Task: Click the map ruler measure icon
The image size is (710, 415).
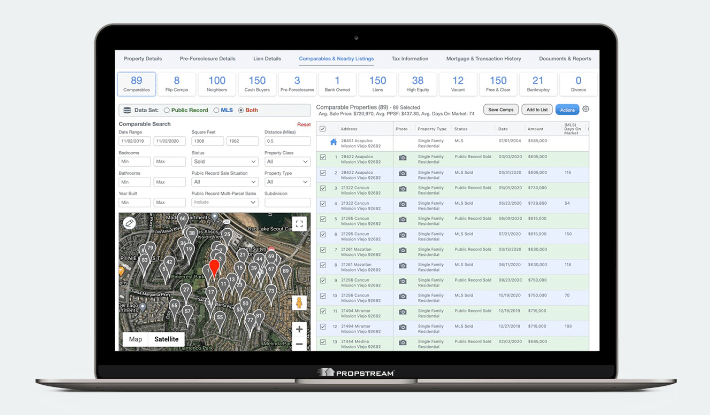Action: [x=130, y=223]
